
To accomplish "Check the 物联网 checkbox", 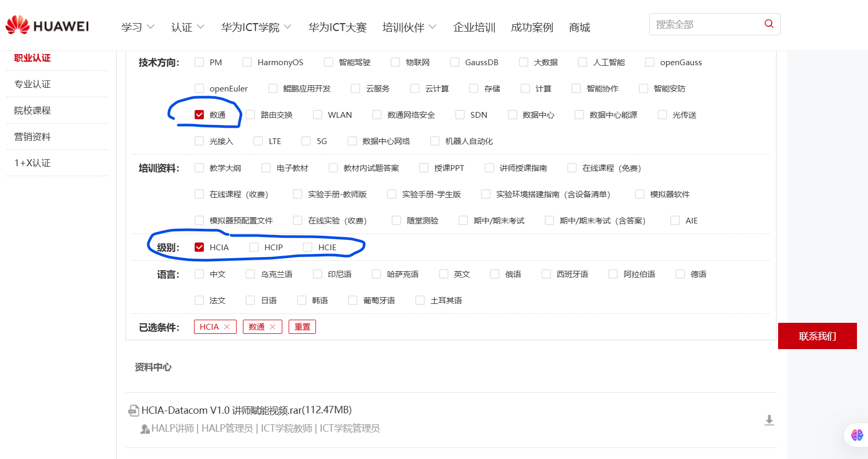I will point(395,62).
